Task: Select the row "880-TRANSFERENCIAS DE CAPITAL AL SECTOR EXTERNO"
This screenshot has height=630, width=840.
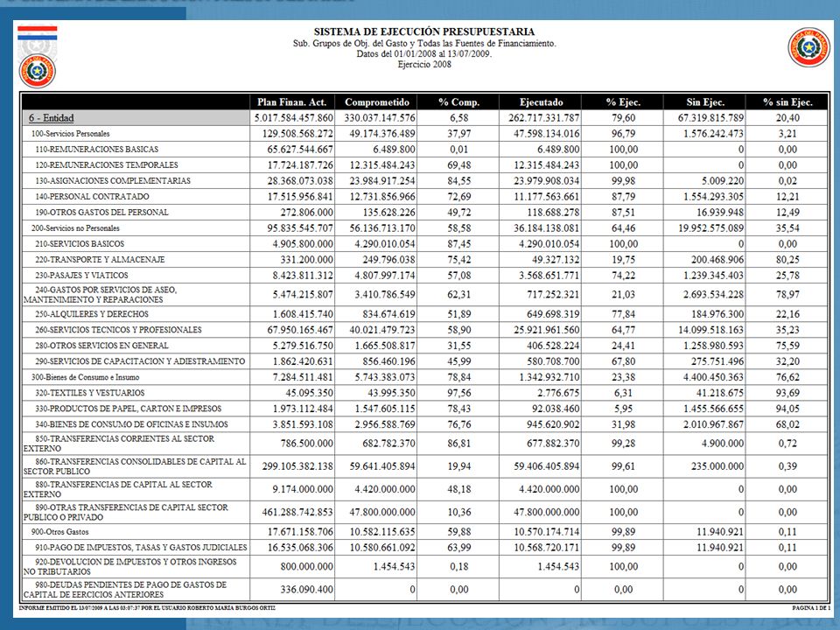Action: click(x=424, y=489)
